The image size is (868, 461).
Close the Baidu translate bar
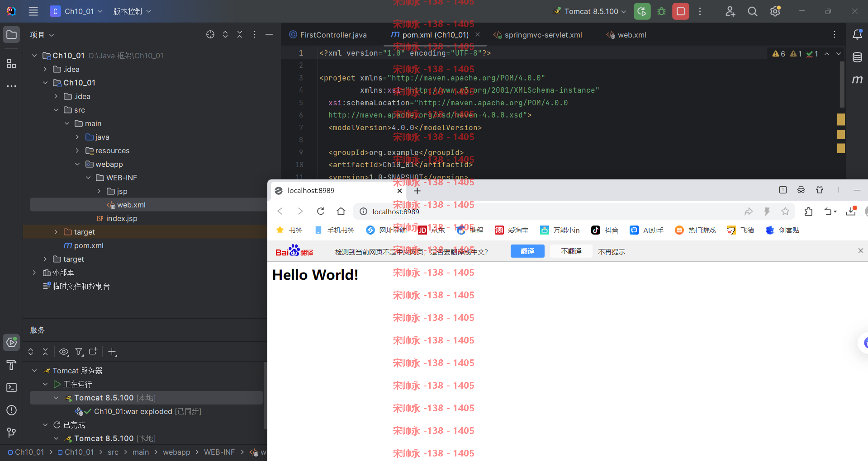[x=860, y=250]
